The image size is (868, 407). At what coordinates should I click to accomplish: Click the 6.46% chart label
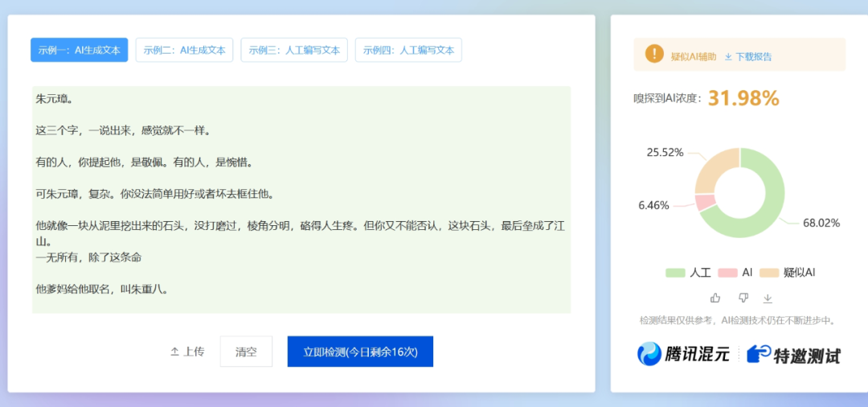pos(653,205)
